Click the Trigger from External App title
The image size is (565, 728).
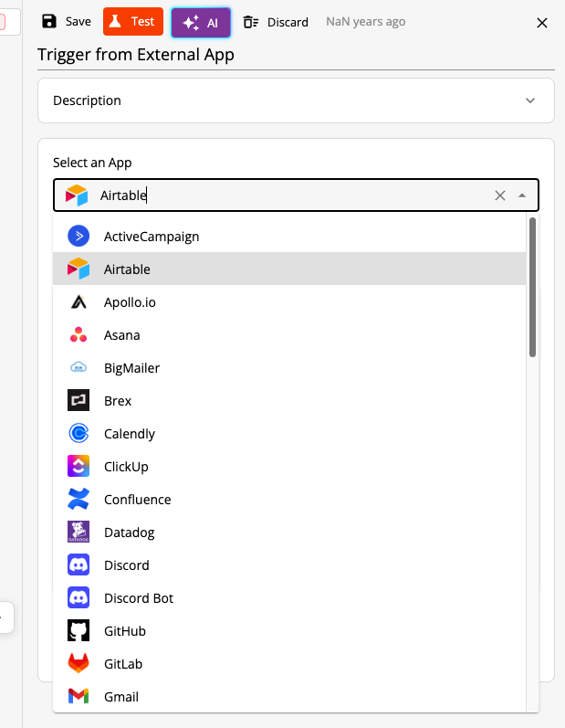coord(135,55)
